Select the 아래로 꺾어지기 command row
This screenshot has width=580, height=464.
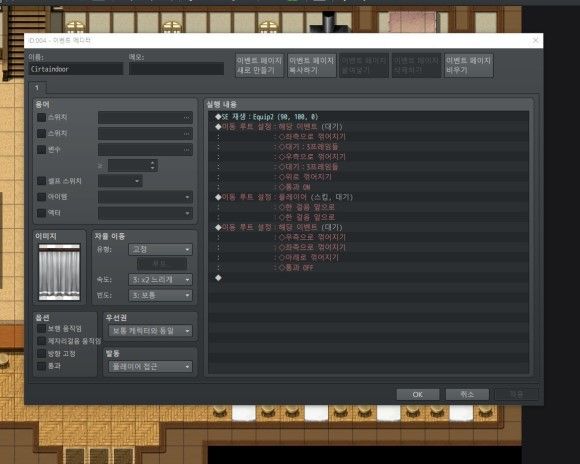tap(368, 257)
